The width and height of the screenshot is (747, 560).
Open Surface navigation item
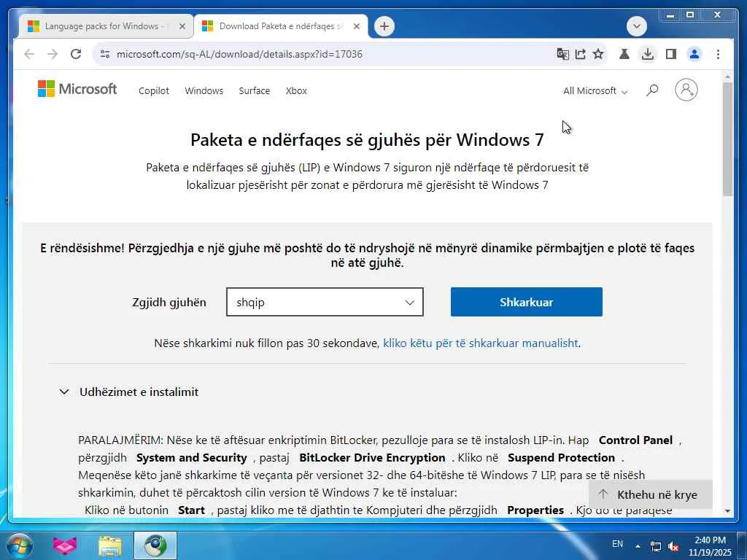(255, 90)
